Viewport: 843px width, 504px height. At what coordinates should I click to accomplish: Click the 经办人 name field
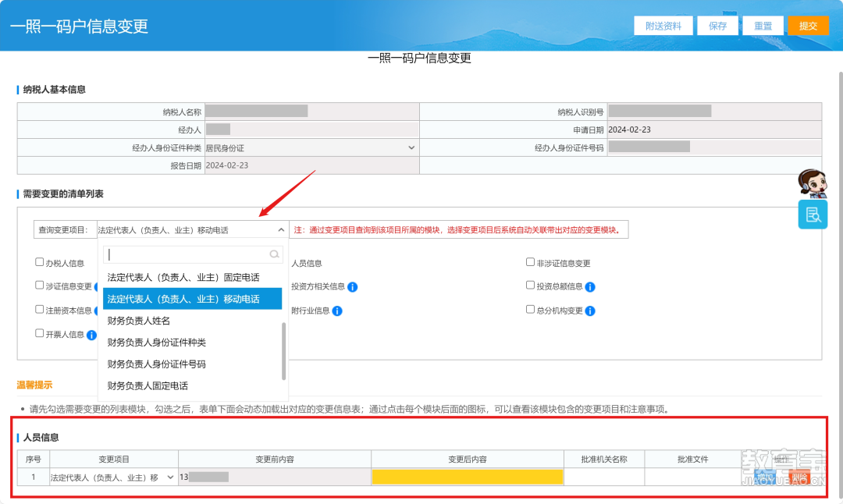click(311, 130)
